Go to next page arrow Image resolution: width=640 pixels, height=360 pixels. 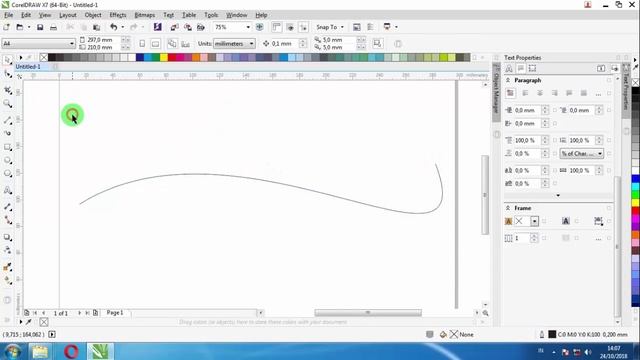[x=80, y=313]
